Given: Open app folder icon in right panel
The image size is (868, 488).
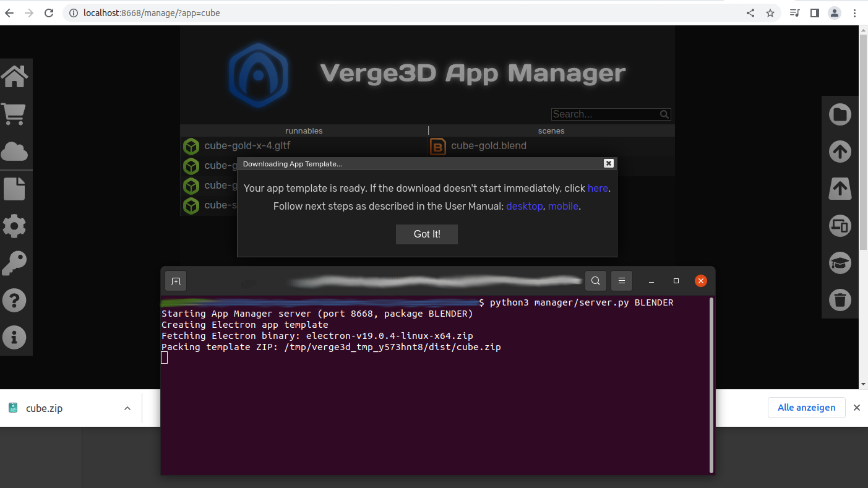Looking at the screenshot, I should 840,114.
